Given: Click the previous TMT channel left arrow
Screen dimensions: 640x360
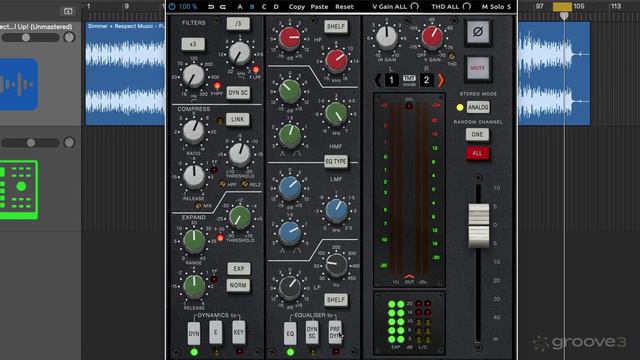Looking at the screenshot, I should [x=378, y=80].
